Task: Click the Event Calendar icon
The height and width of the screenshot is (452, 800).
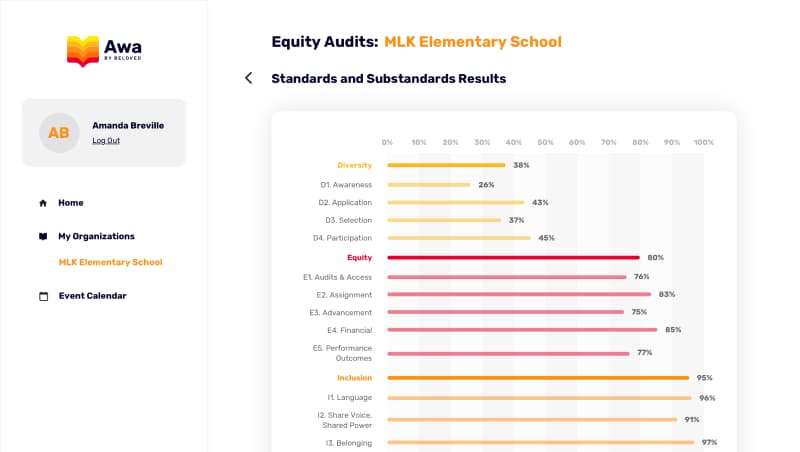Action: click(43, 296)
